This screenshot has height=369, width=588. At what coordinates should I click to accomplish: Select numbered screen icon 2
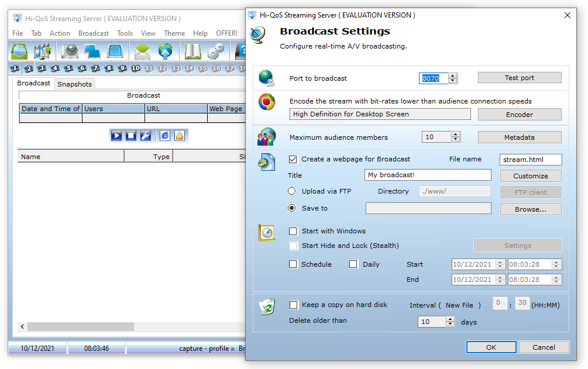(29, 68)
